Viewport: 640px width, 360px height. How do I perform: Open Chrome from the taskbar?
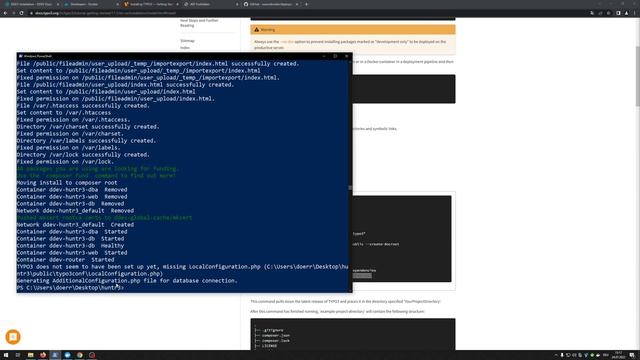[x=80, y=355]
